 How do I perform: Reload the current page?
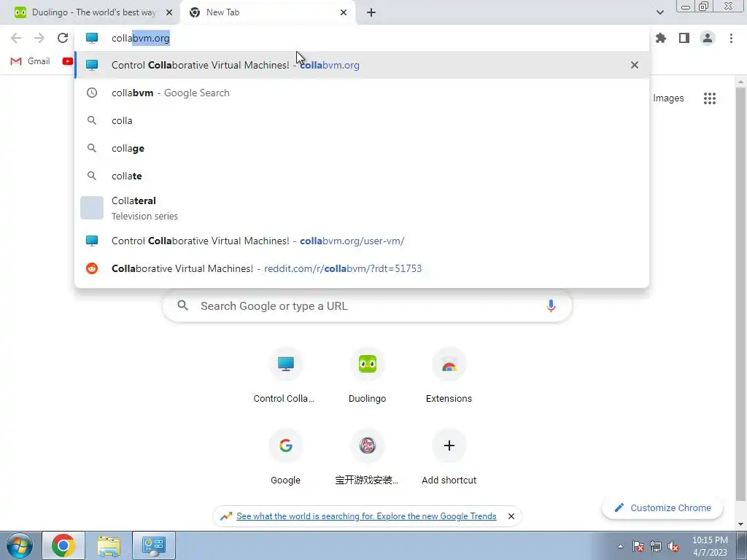63,38
